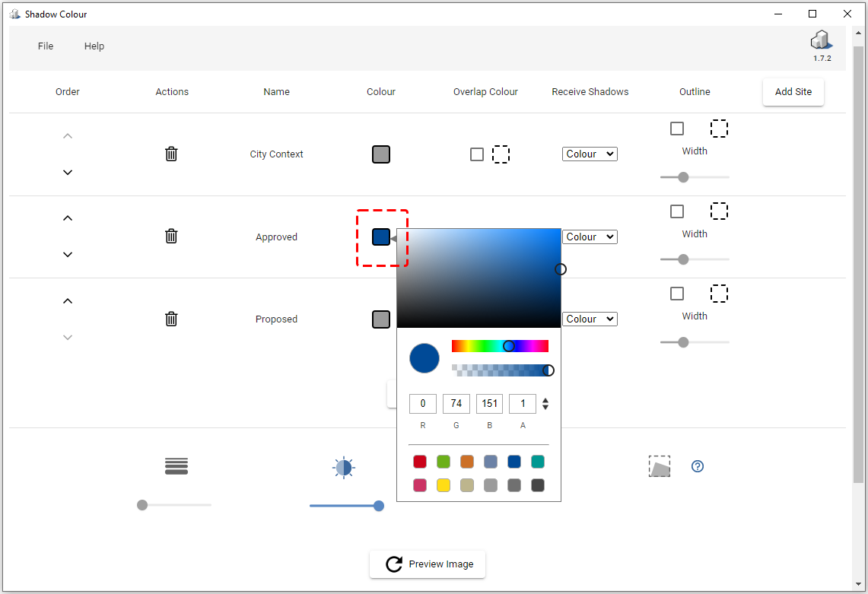Open the File menu

(45, 46)
